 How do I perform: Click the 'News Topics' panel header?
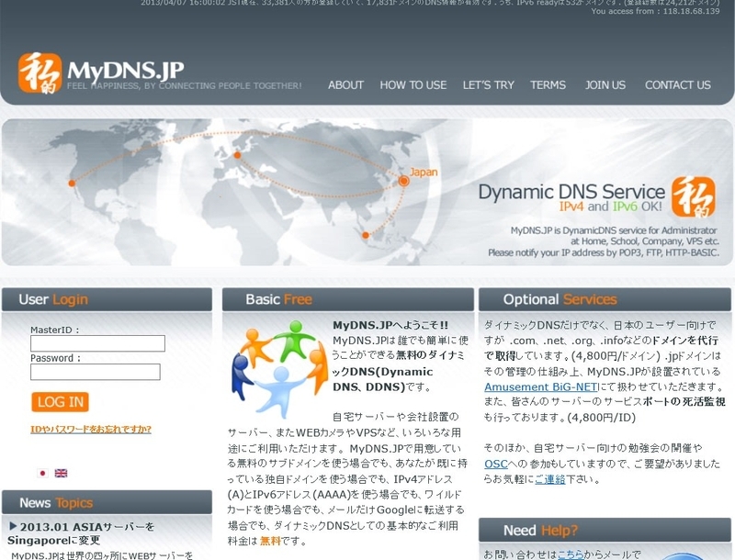(x=107, y=503)
